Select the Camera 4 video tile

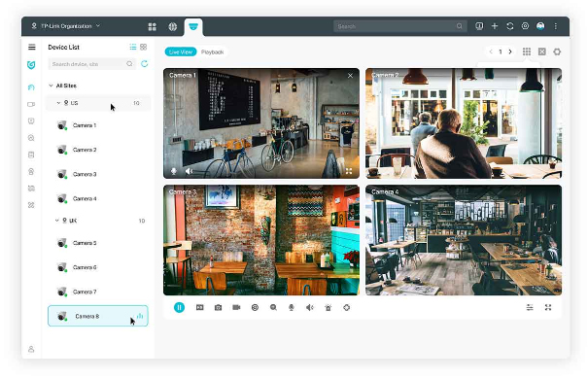click(464, 240)
